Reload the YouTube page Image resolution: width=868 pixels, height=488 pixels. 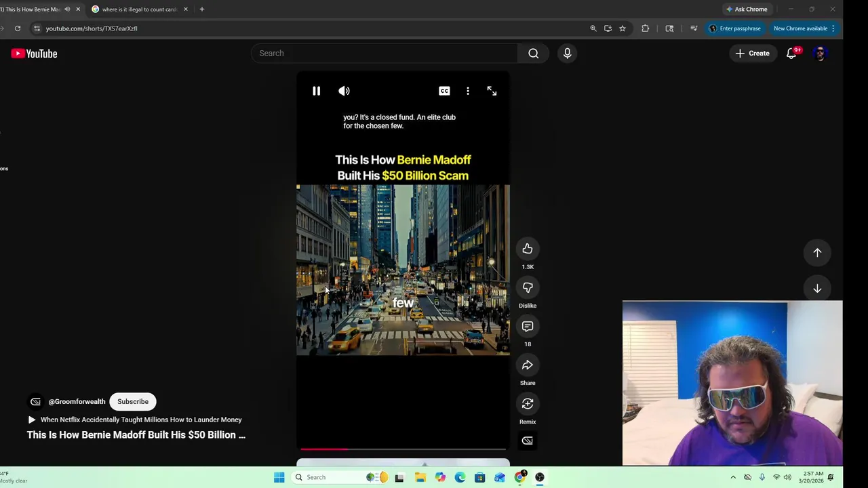click(x=18, y=28)
